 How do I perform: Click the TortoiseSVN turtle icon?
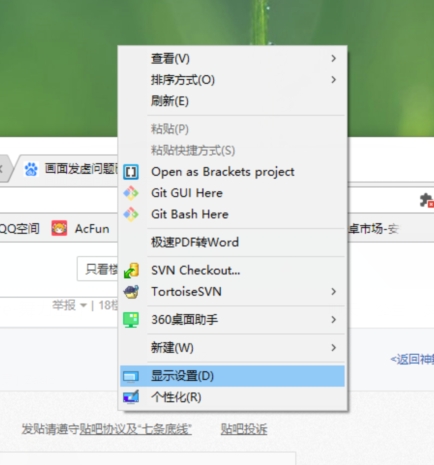click(131, 292)
